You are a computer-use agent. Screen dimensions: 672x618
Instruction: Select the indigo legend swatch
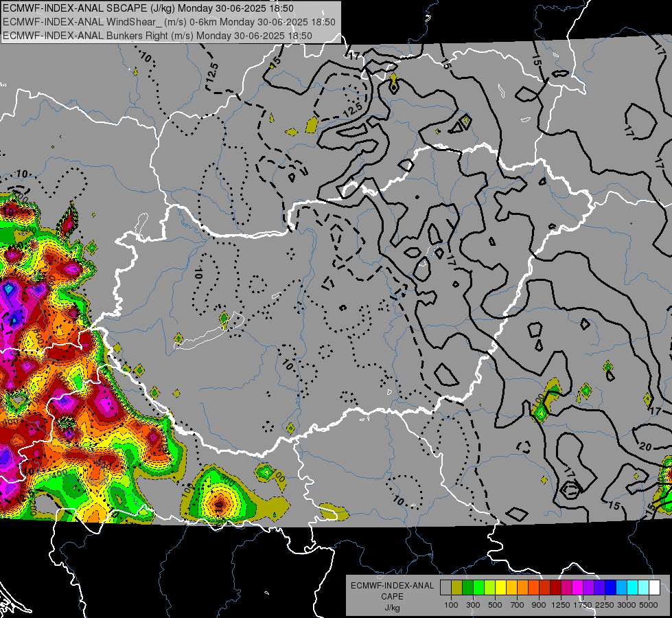599,588
